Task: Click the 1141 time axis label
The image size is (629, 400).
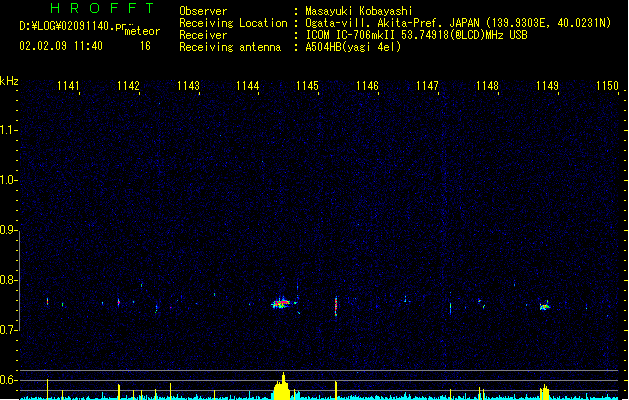Action: (x=68, y=86)
